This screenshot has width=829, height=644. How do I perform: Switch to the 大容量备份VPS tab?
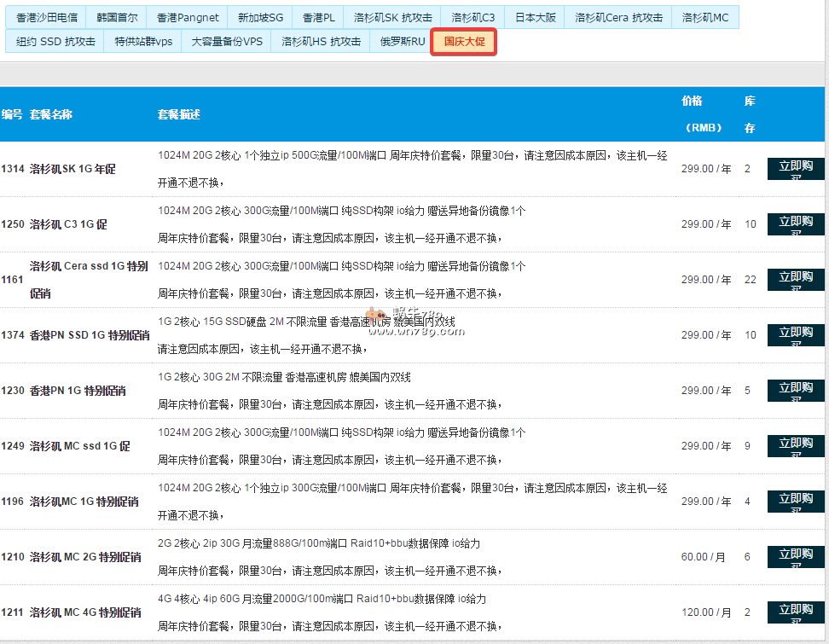coord(226,41)
